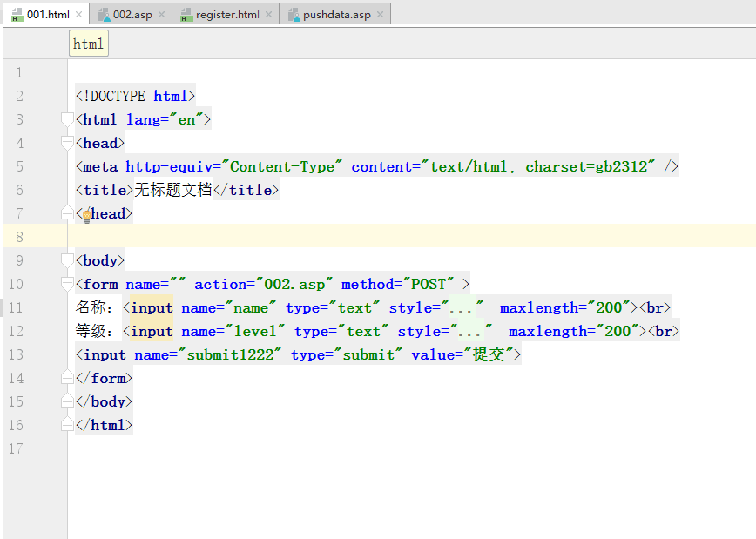Collapse the html tag fold on line 3
The image size is (756, 539).
pyautogui.click(x=68, y=119)
